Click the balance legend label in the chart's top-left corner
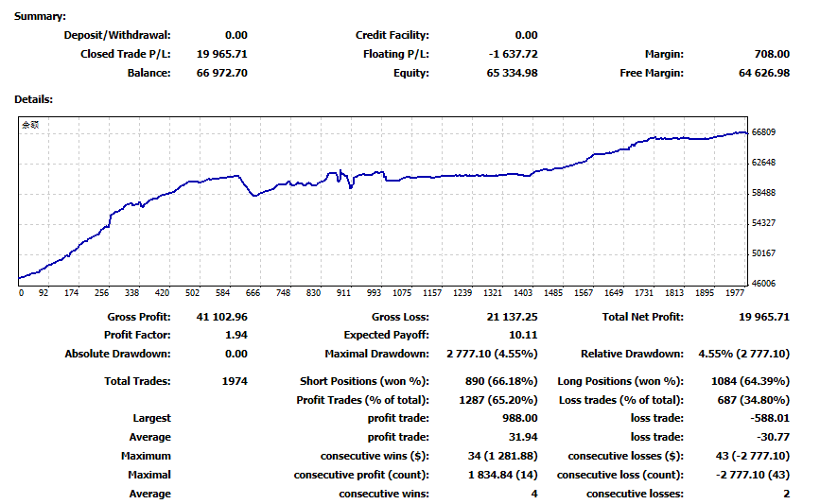This screenshot has height=504, width=820. pos(30,125)
